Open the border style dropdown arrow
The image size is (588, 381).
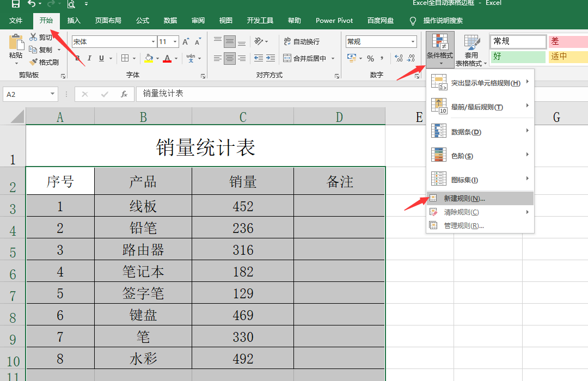click(134, 58)
